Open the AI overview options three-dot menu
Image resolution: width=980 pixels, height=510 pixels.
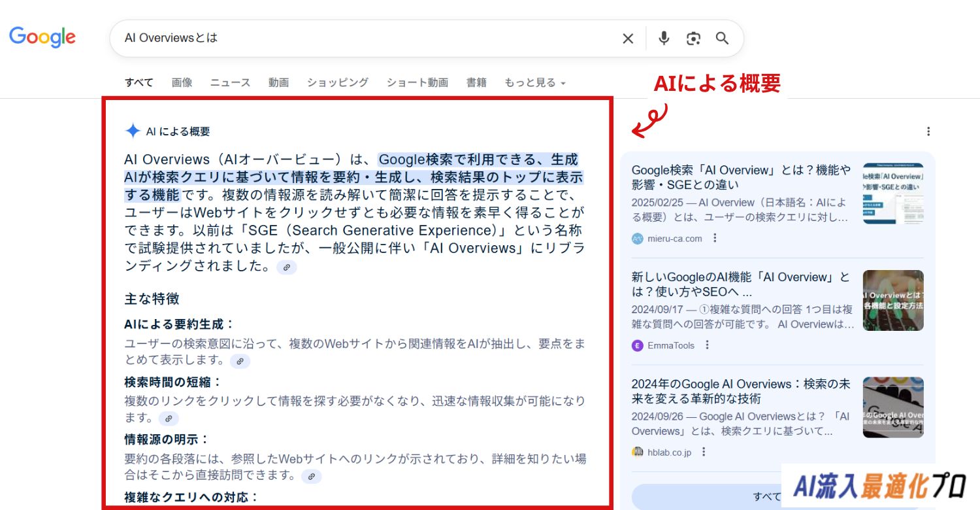pyautogui.click(x=928, y=131)
